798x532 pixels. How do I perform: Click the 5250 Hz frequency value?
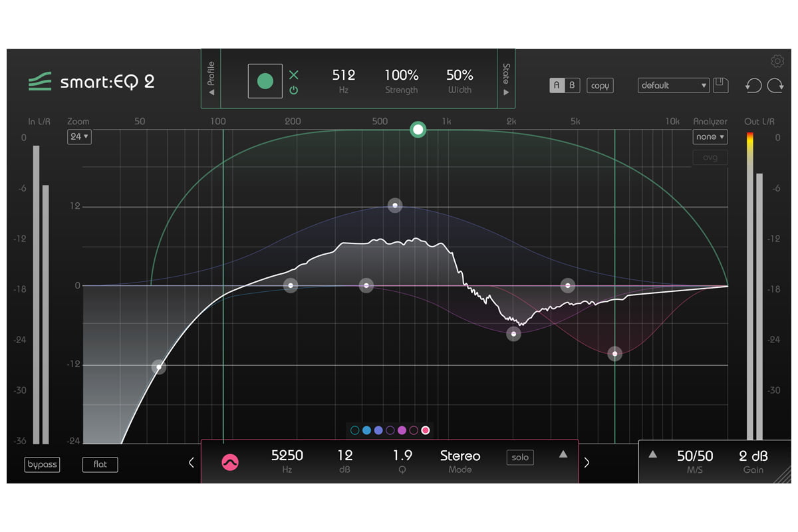(x=287, y=456)
